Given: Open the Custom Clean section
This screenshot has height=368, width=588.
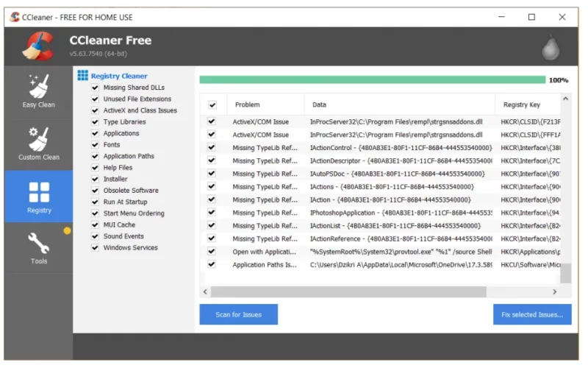Looking at the screenshot, I should (x=39, y=144).
